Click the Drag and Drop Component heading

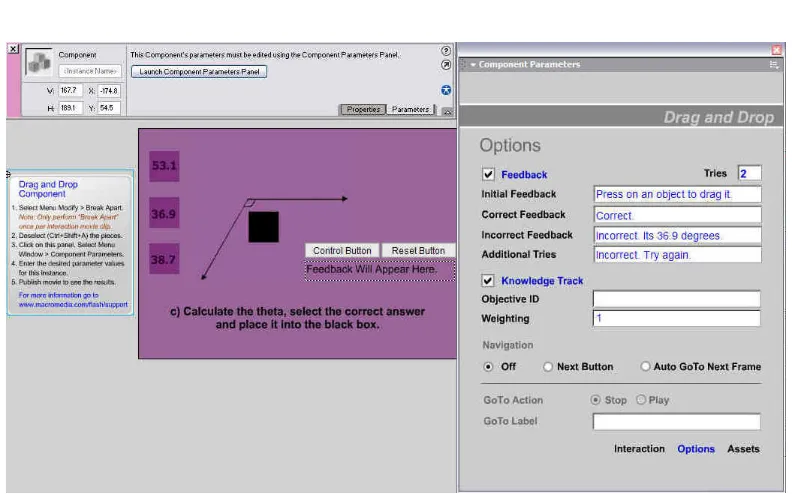[x=48, y=189]
